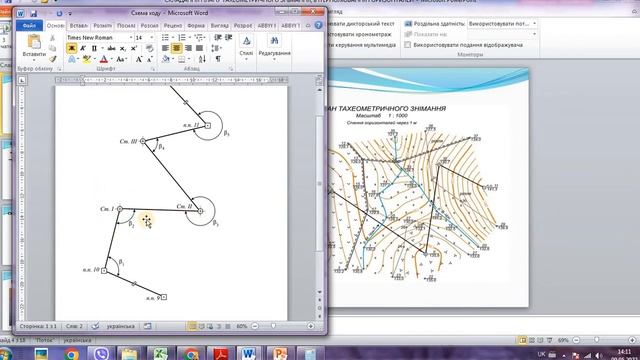The image size is (640, 360).
Task: Open the Times New Roman font dropdown
Action: click(131, 38)
